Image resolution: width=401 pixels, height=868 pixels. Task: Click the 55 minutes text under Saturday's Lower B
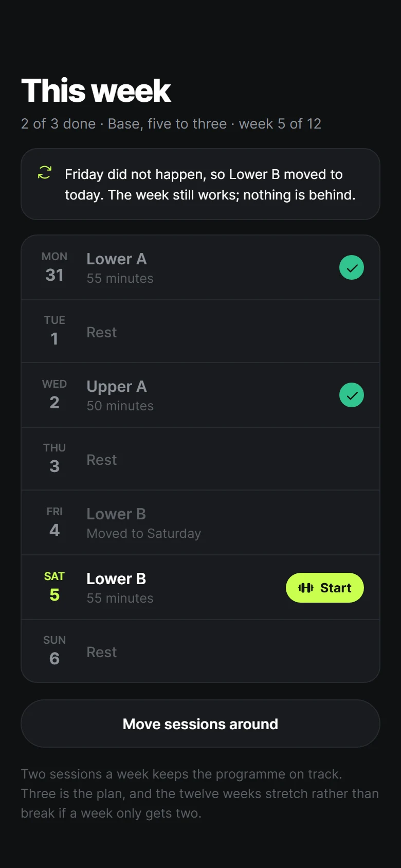tap(120, 598)
